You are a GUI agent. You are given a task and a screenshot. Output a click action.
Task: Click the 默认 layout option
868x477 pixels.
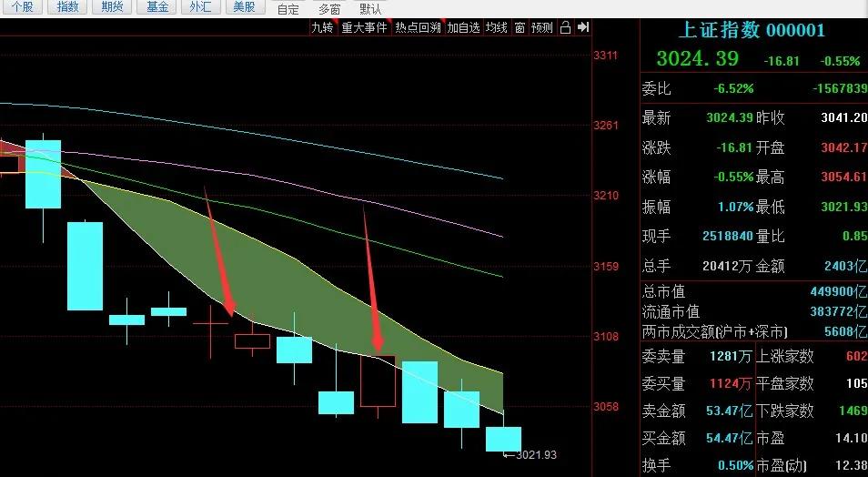point(370,9)
